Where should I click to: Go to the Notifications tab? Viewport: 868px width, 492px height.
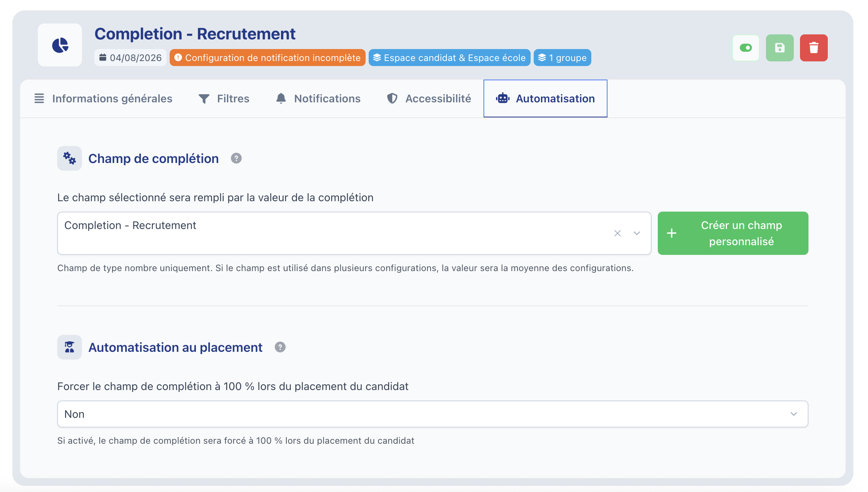click(x=318, y=98)
